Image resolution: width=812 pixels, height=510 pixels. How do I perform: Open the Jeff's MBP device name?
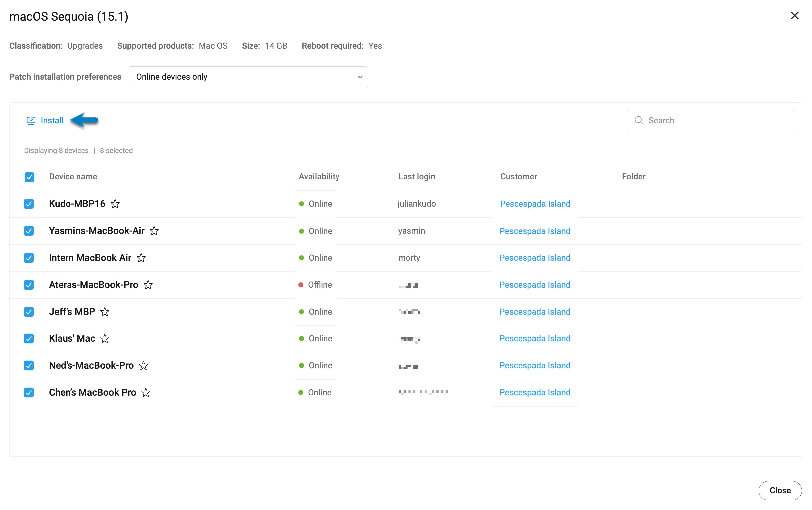72,312
